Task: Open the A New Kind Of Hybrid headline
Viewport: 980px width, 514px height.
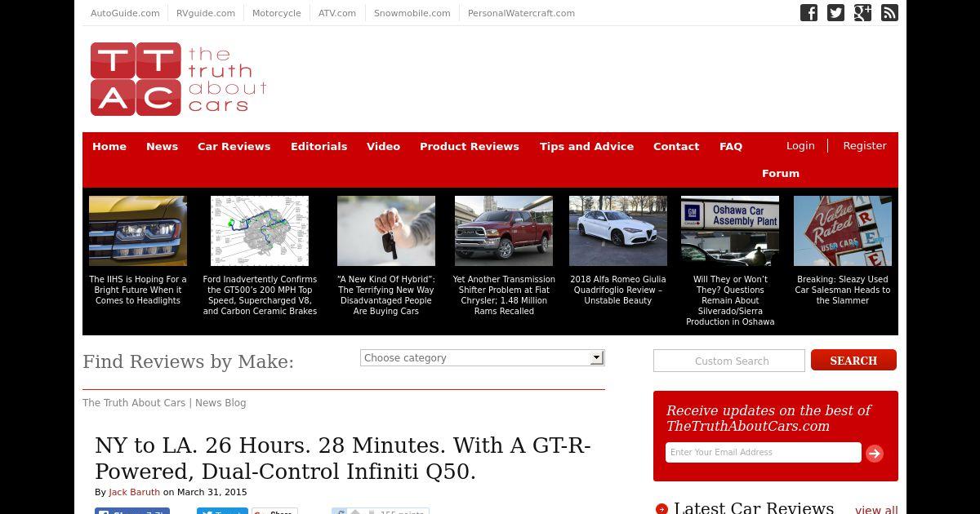Action: coord(386,295)
